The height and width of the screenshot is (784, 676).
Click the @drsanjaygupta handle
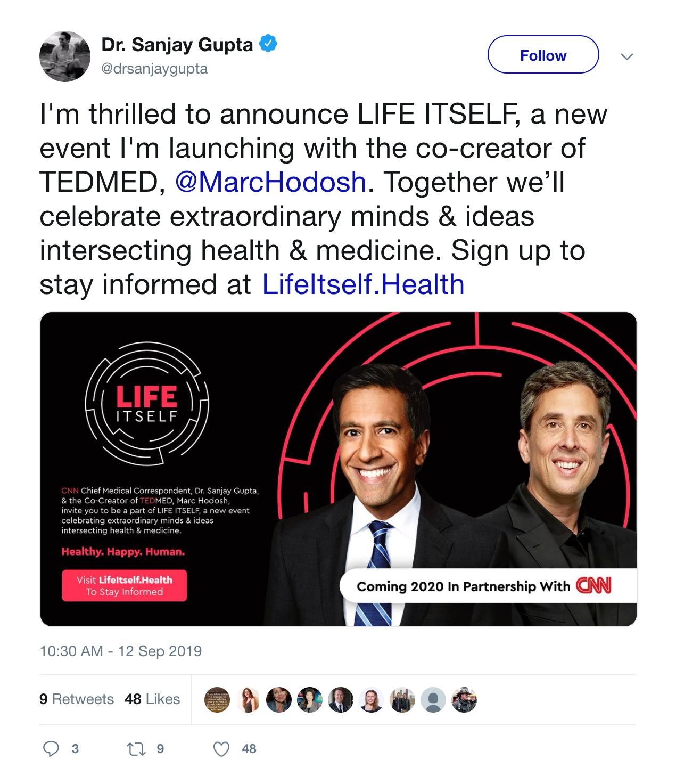click(x=154, y=69)
